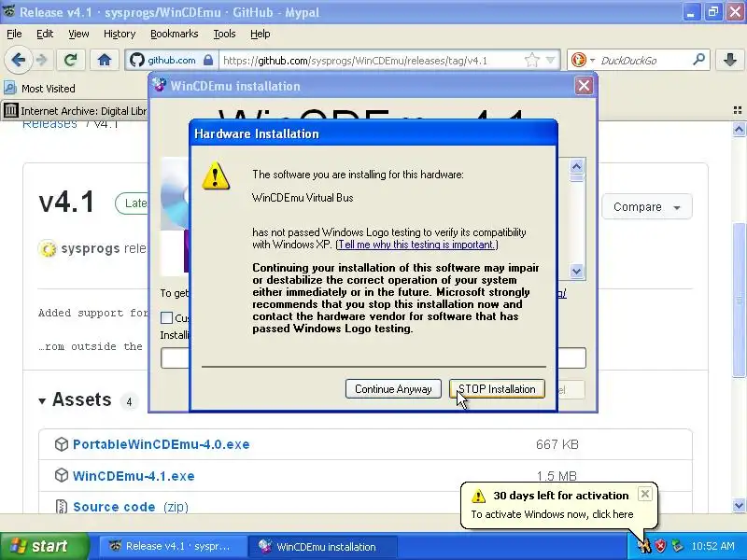The height and width of the screenshot is (560, 747).
Task: Click the package icon beside PortableWinCDEmu-4.0.exe
Action: coord(62,444)
